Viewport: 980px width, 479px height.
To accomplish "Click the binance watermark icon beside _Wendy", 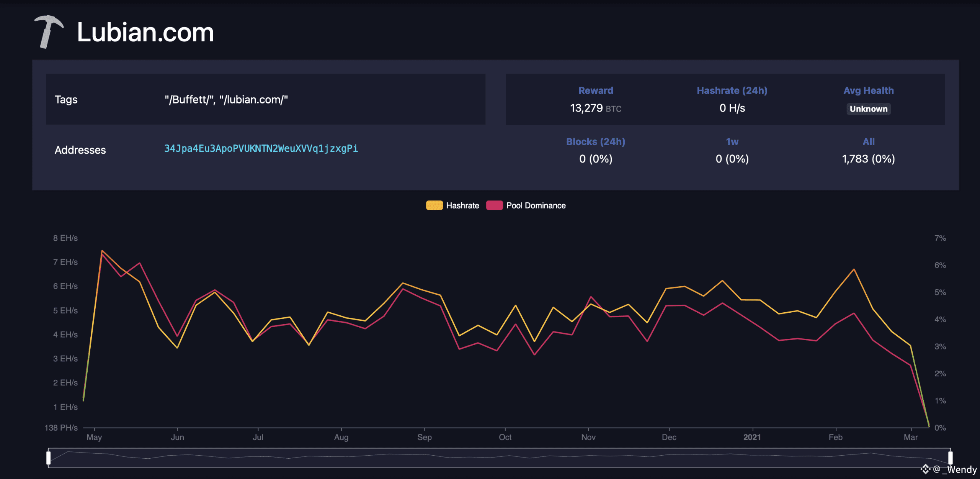I will 925,469.
